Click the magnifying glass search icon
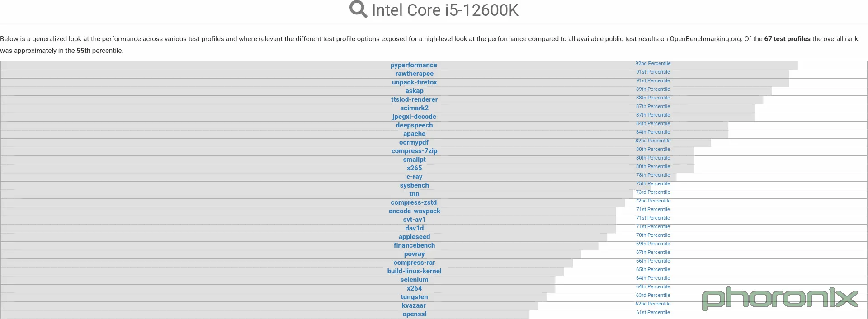The height and width of the screenshot is (319, 868). 358,9
